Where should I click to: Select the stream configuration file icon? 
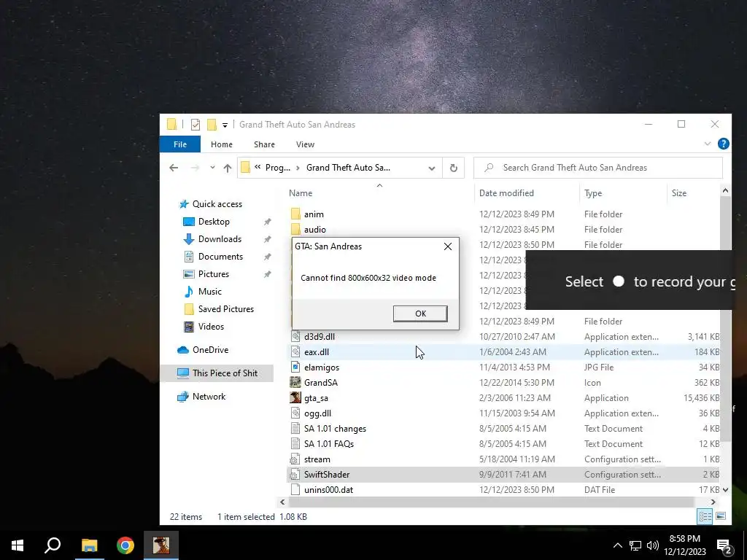pos(295,459)
